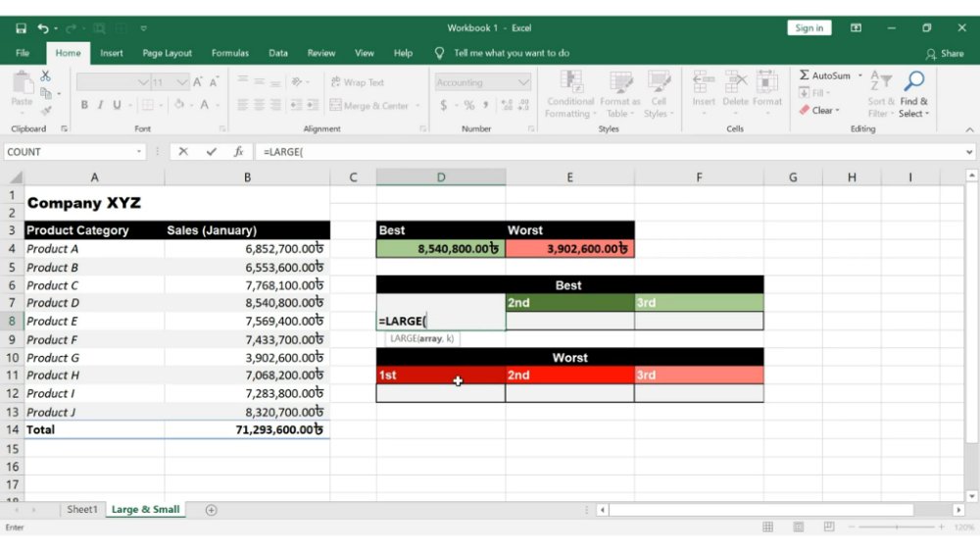The height and width of the screenshot is (551, 980).
Task: Click the dollar Accounting format icon
Action: click(443, 105)
